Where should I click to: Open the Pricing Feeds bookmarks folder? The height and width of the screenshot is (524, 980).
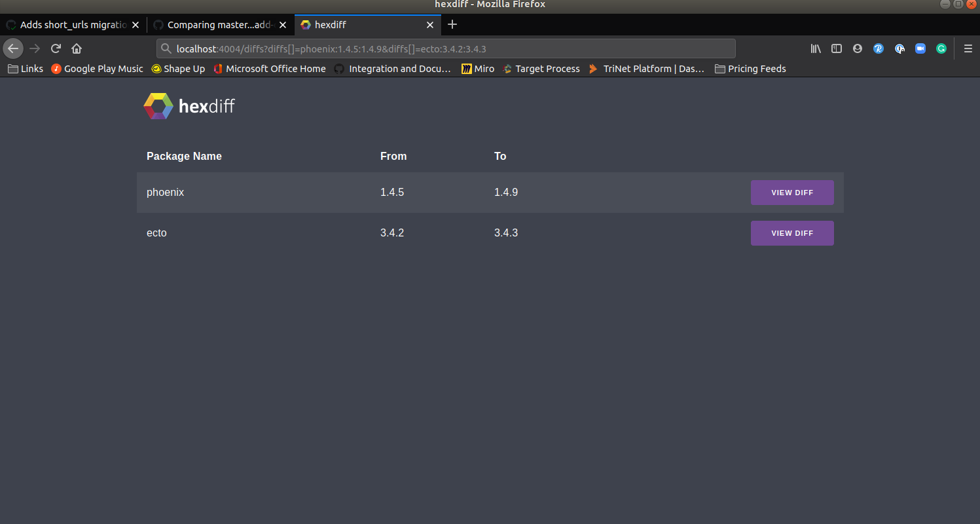[750, 69]
